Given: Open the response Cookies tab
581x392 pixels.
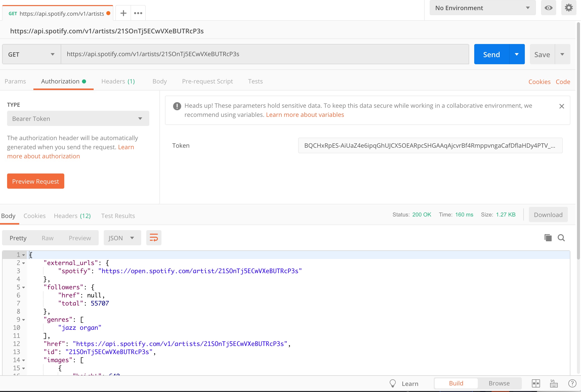Looking at the screenshot, I should click(x=34, y=216).
